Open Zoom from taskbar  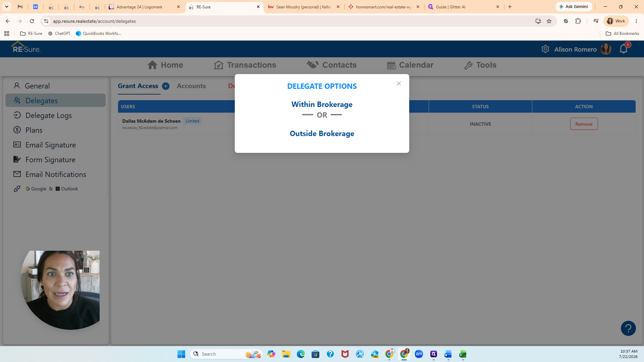click(419, 354)
